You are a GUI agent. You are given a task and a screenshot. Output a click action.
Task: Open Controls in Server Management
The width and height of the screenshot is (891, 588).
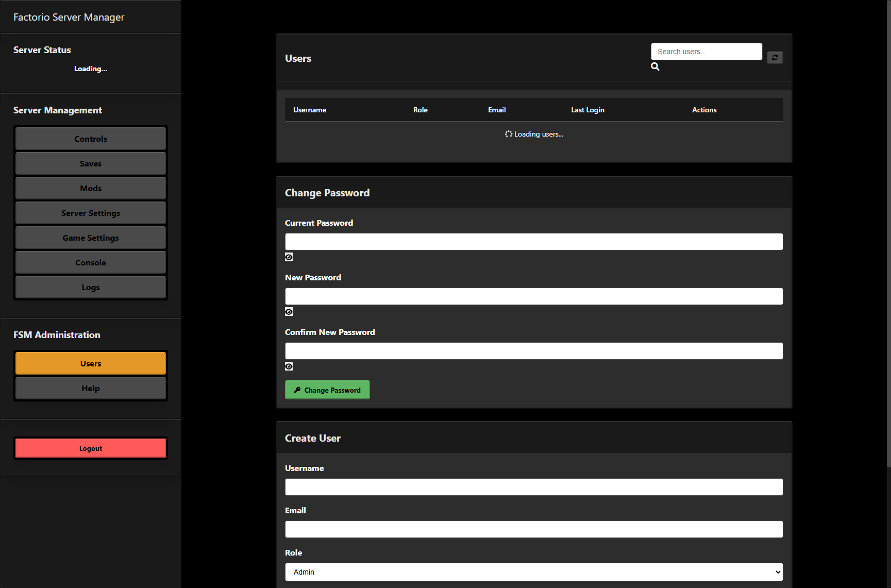[91, 139]
